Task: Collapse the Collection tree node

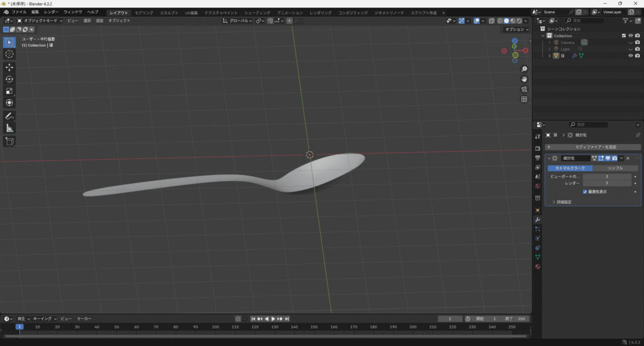Action: (543, 36)
